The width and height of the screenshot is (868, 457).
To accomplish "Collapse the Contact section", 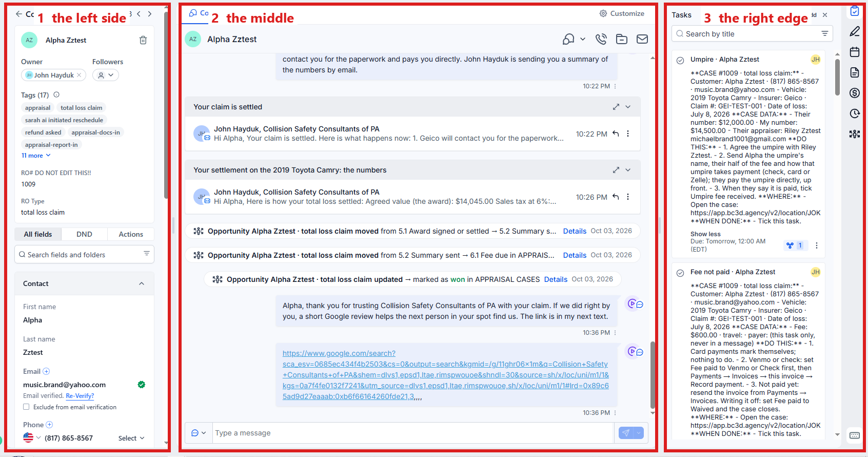I will click(x=142, y=283).
